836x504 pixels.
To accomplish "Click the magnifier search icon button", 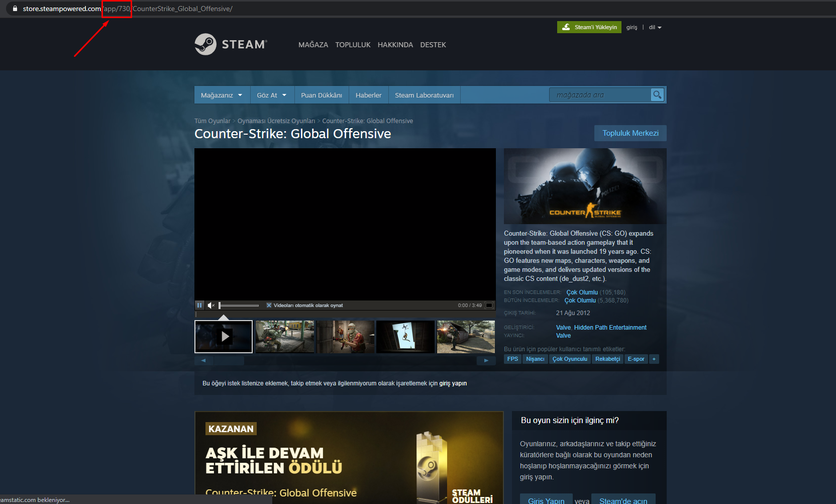I will point(657,94).
